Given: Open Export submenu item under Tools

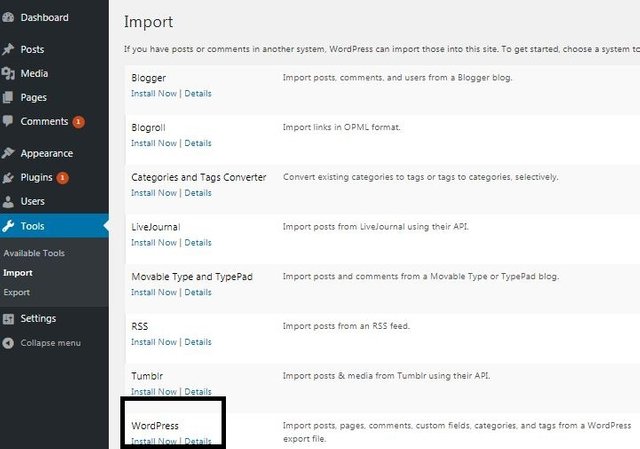Looking at the screenshot, I should (16, 292).
